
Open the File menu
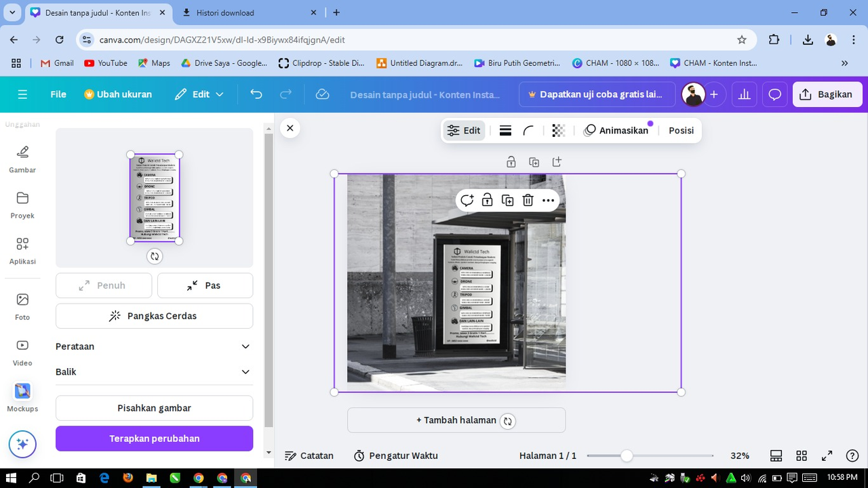(x=58, y=94)
